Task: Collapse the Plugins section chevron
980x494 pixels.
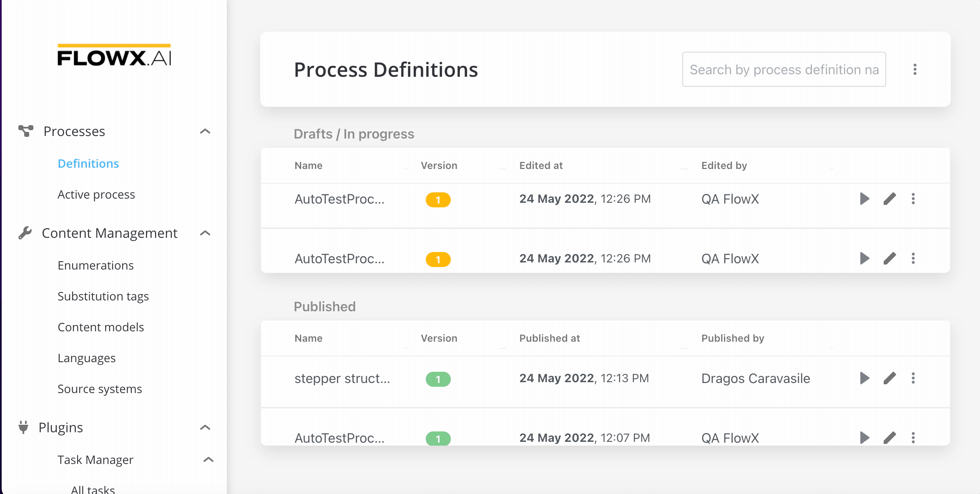Action: tap(205, 428)
